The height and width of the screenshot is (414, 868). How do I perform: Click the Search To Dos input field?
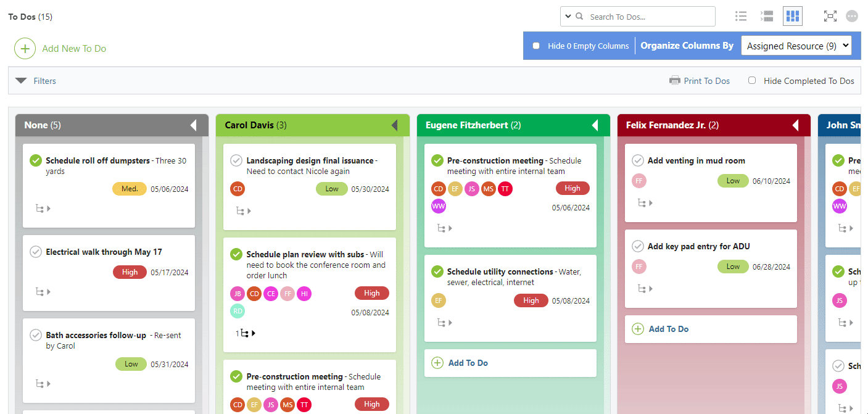(x=648, y=17)
